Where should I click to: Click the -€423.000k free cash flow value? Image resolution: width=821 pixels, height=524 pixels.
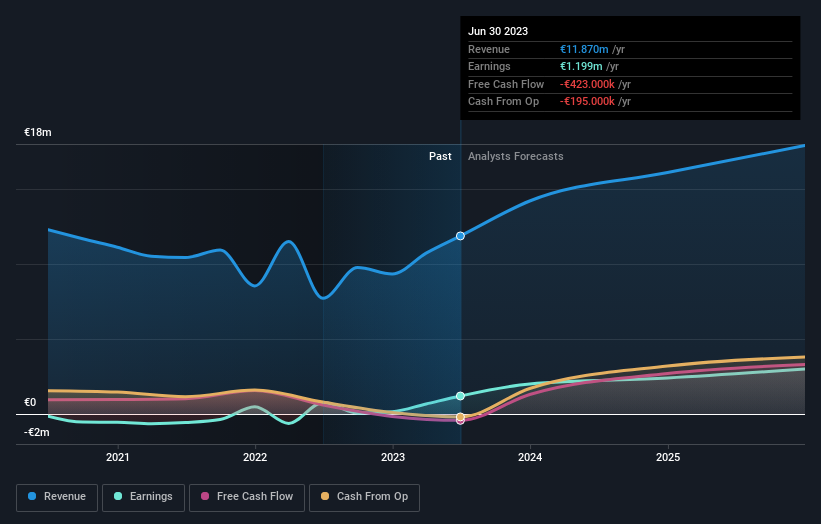click(x=587, y=84)
